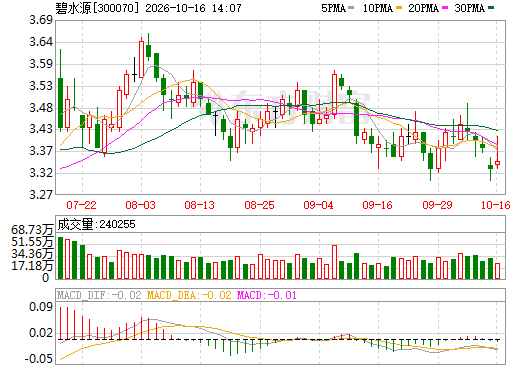Click the first green volume bar
The width and height of the screenshot is (520, 365).
coord(60,258)
